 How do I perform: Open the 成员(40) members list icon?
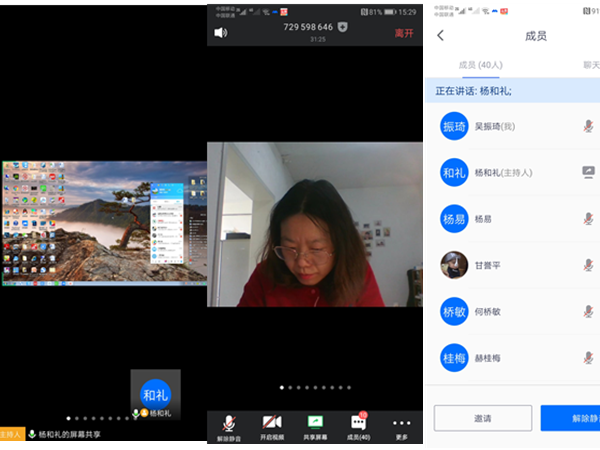point(358,427)
